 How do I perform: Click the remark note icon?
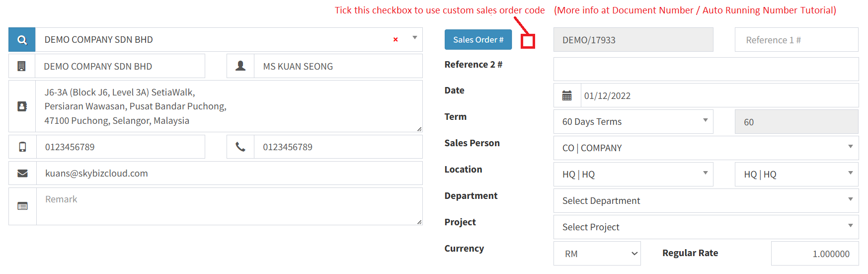point(22,206)
